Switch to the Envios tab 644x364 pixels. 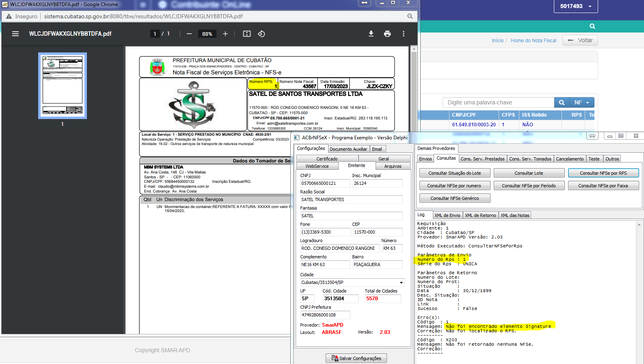426,159
